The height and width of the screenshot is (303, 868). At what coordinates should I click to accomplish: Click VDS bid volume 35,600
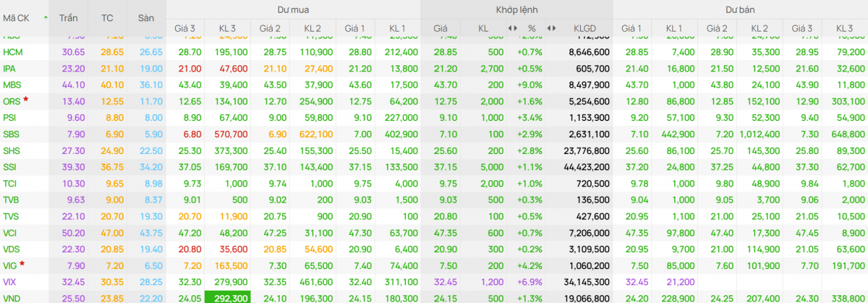(x=232, y=248)
